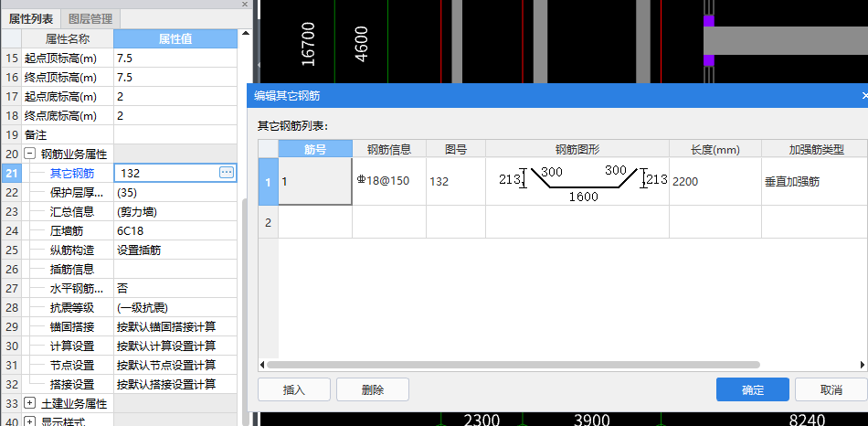Click the 汇总信息 value (剪力墙)
The width and height of the screenshot is (868, 426).
tap(175, 211)
